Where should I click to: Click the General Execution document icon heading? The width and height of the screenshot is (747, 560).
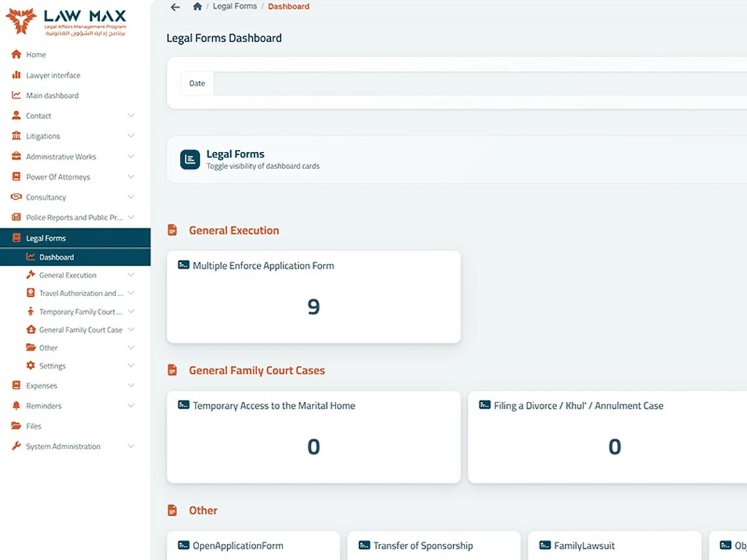coord(172,230)
